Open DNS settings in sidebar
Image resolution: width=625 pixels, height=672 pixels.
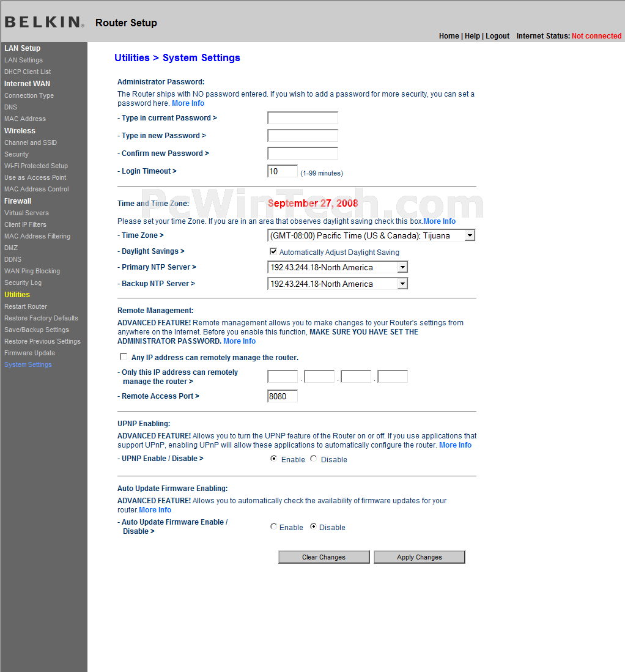(11, 107)
